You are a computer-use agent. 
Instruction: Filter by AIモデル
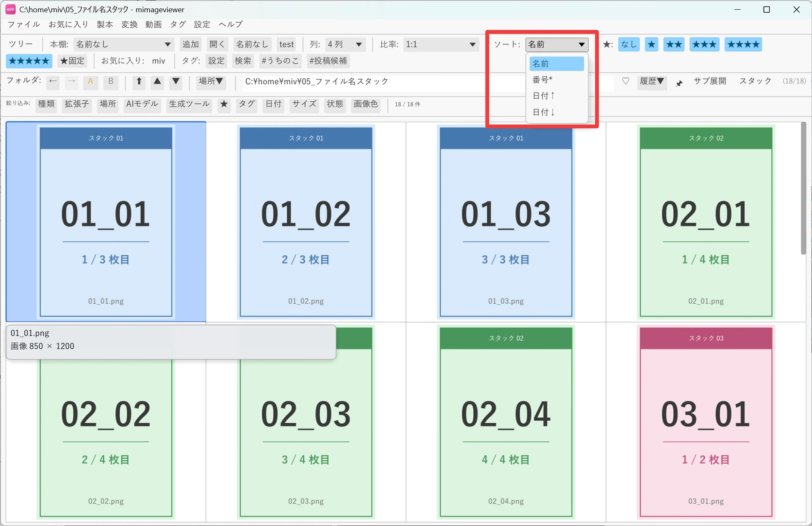(142, 104)
